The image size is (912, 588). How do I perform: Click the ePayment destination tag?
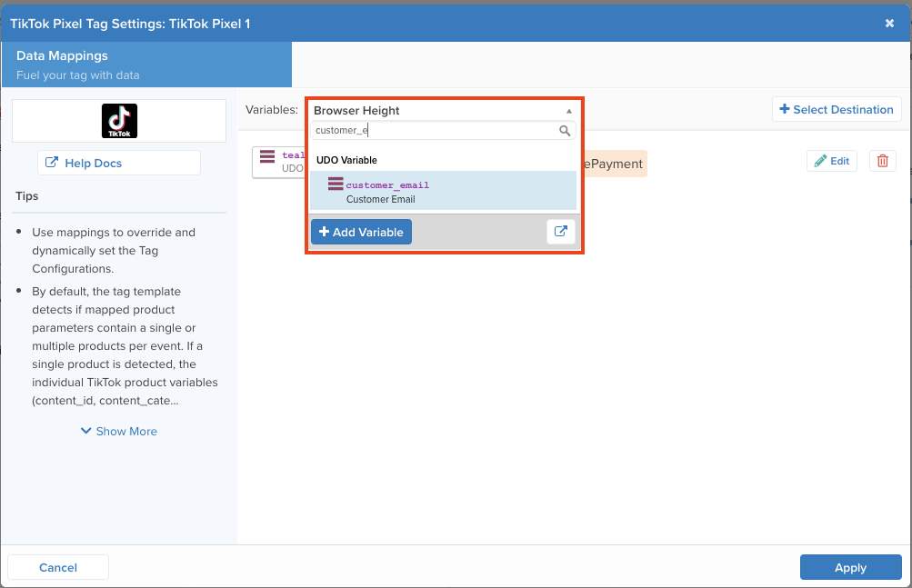pos(614,164)
